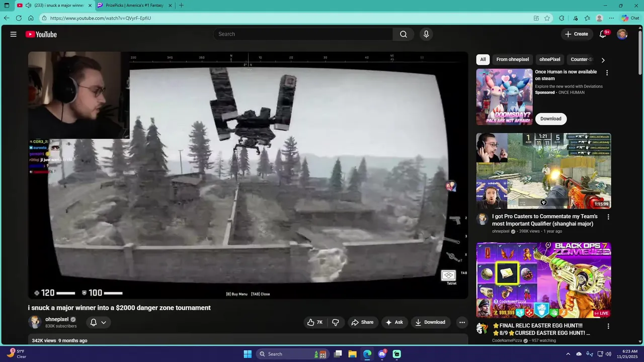Select the All filter chip
This screenshot has height=362, width=644.
coord(483,59)
